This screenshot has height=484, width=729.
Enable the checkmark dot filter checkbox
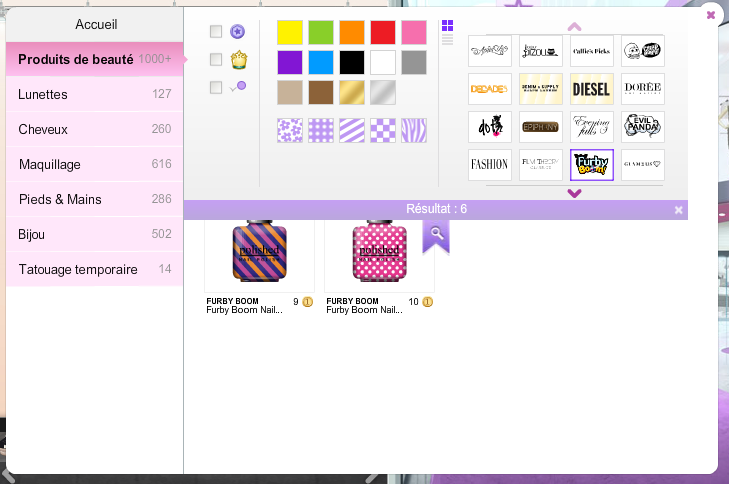(x=216, y=87)
